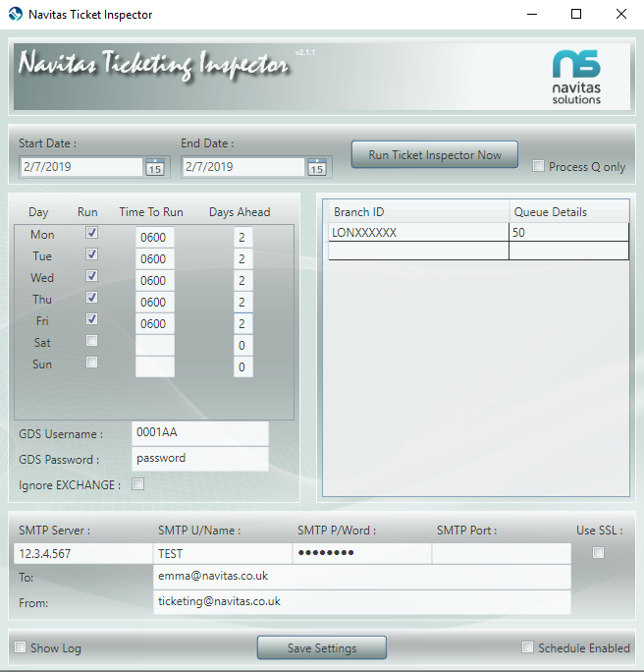Click the empty Sun Time To Run field

pyautogui.click(x=155, y=366)
